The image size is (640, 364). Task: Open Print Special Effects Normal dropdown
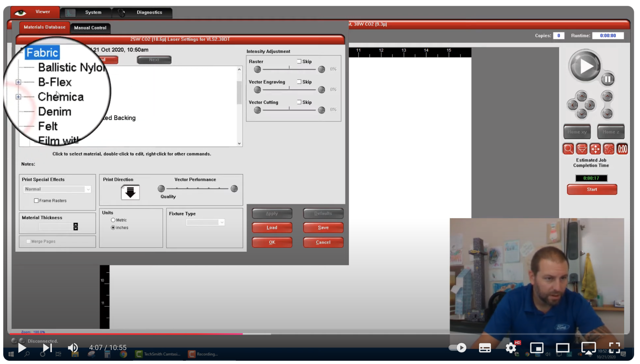coord(57,189)
